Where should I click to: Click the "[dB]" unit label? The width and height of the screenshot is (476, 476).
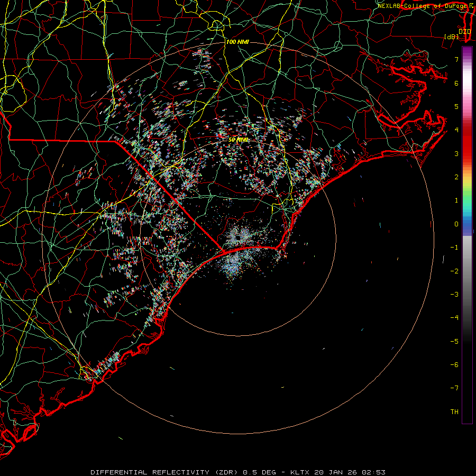point(451,36)
